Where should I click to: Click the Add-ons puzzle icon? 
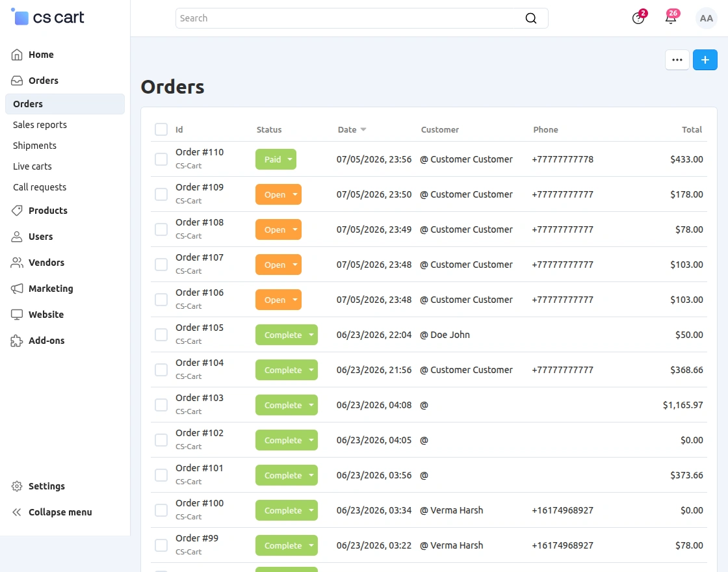pos(17,341)
